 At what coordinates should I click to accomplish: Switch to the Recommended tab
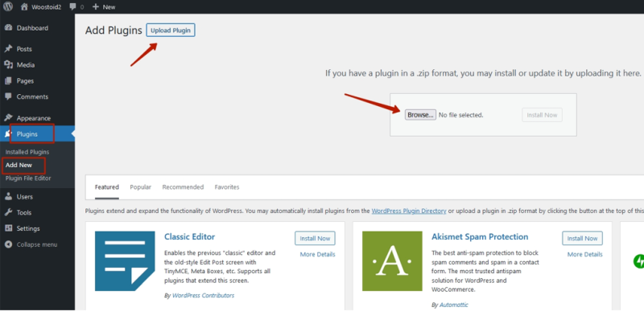click(x=183, y=187)
